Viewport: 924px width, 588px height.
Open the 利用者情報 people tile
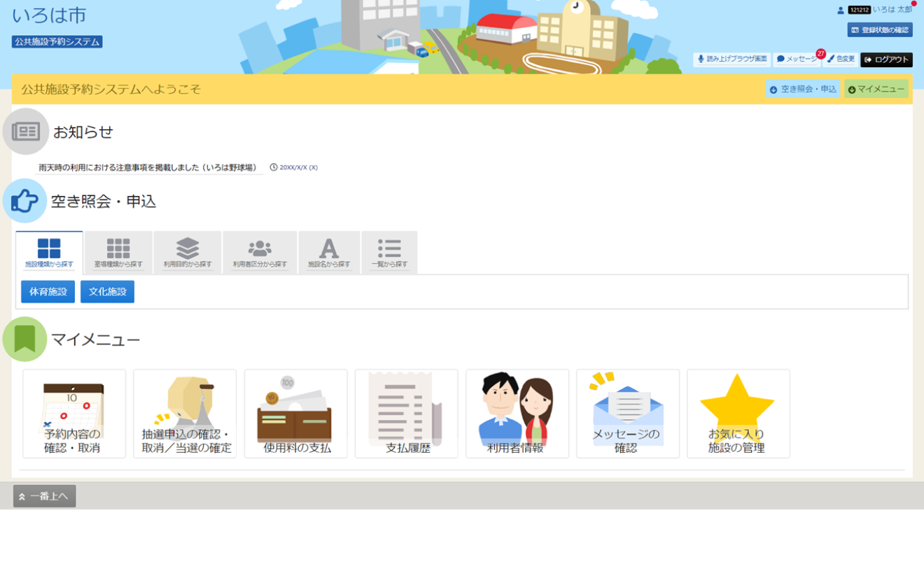[517, 414]
